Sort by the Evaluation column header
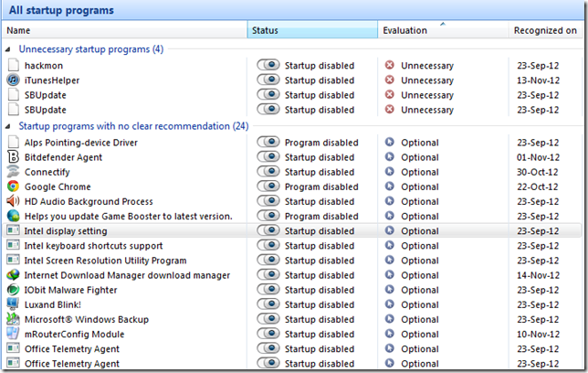Screen dimensions: 588x373 (443, 30)
